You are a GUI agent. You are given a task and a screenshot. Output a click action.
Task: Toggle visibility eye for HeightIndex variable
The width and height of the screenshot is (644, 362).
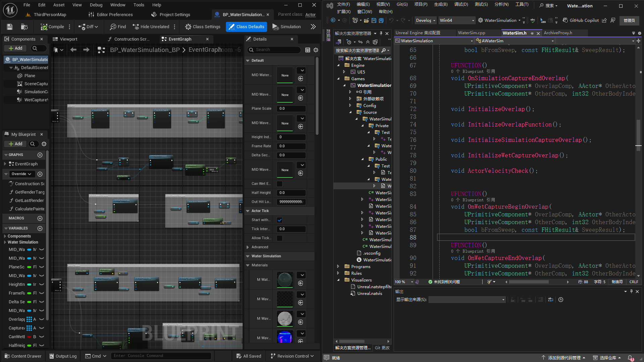[x=42, y=285]
